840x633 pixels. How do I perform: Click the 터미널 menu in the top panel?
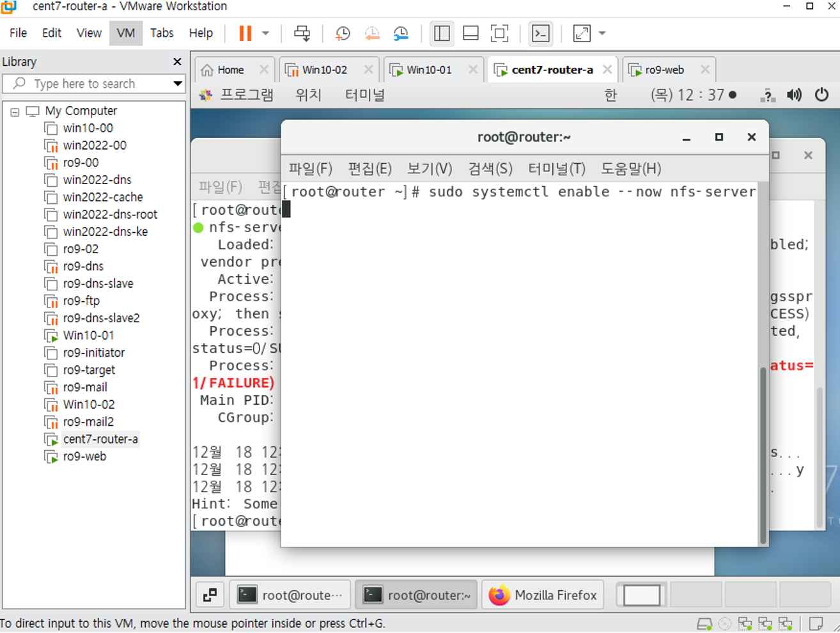click(364, 95)
